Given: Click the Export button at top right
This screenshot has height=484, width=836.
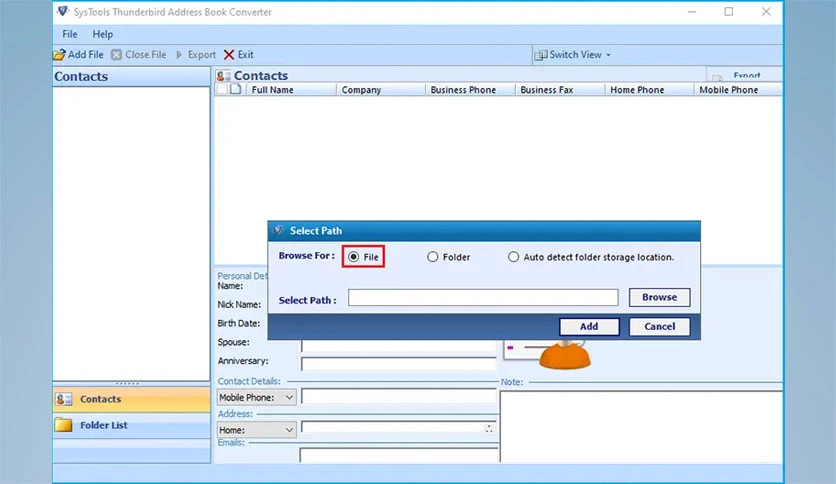Looking at the screenshot, I should [x=744, y=75].
